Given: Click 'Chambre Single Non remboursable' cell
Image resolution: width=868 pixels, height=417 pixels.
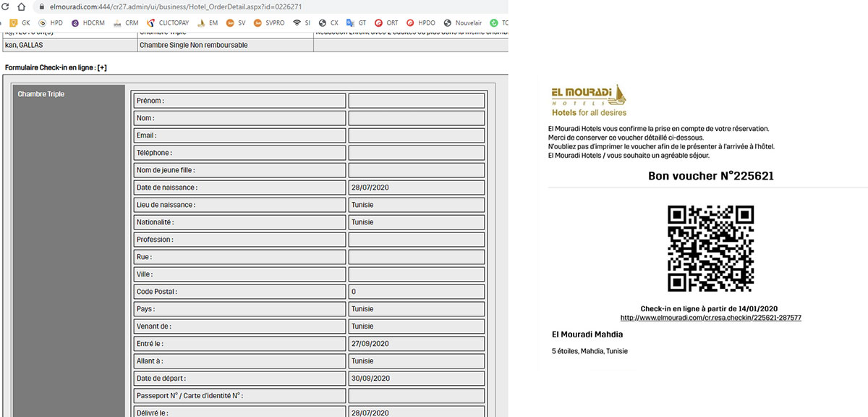Looking at the screenshot, I should click(226, 45).
